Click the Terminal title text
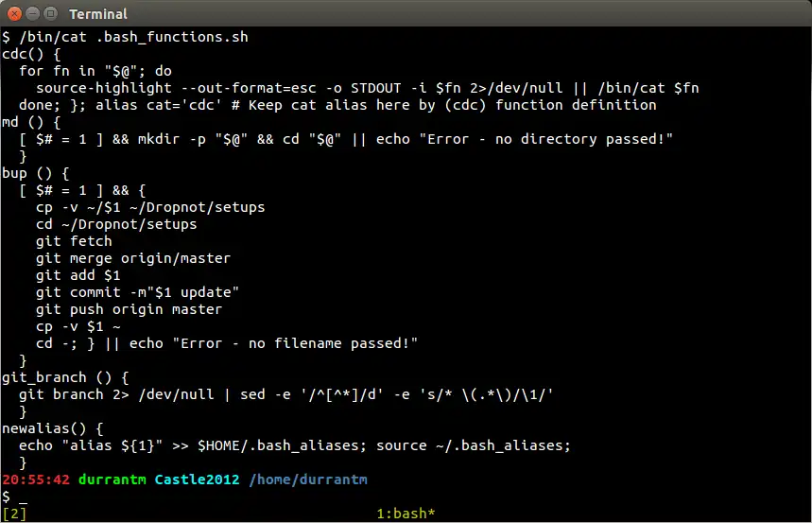This screenshot has height=523, width=812. [98, 14]
